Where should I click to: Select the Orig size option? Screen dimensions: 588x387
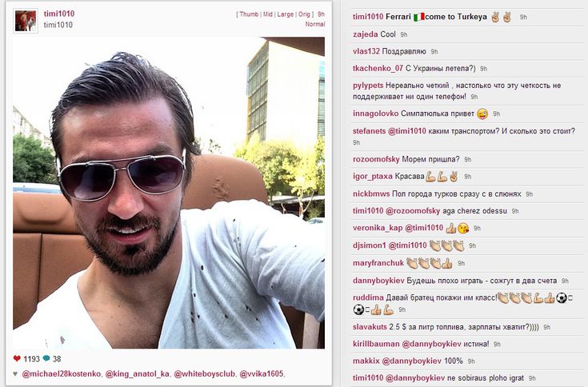[x=304, y=14]
